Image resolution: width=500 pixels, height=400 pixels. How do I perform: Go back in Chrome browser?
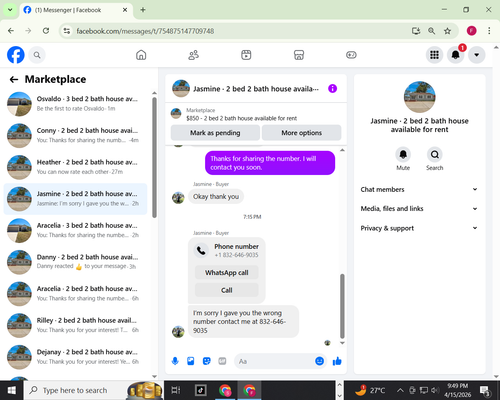click(x=11, y=31)
